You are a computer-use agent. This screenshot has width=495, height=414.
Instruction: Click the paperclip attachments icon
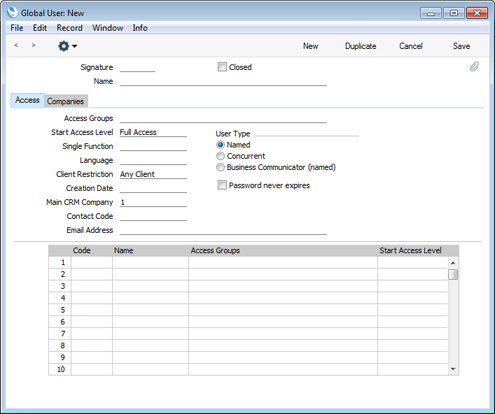pyautogui.click(x=474, y=67)
